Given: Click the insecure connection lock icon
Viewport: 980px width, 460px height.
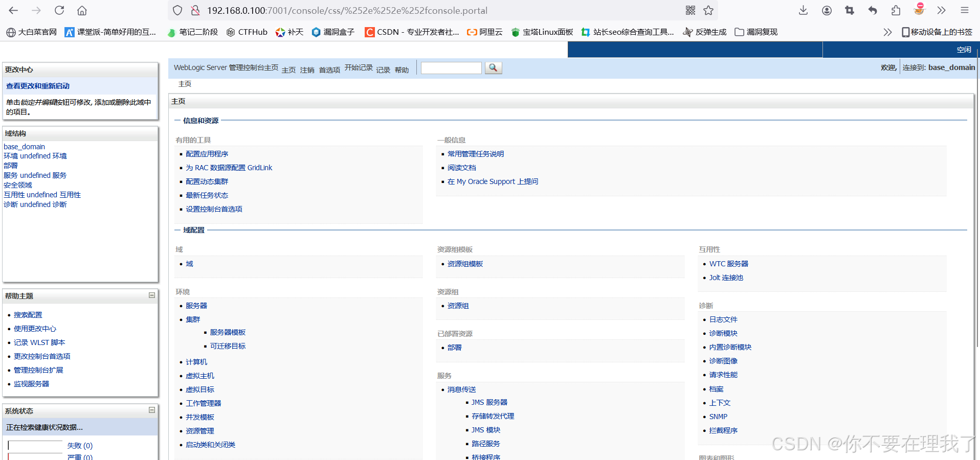Looking at the screenshot, I should (195, 10).
